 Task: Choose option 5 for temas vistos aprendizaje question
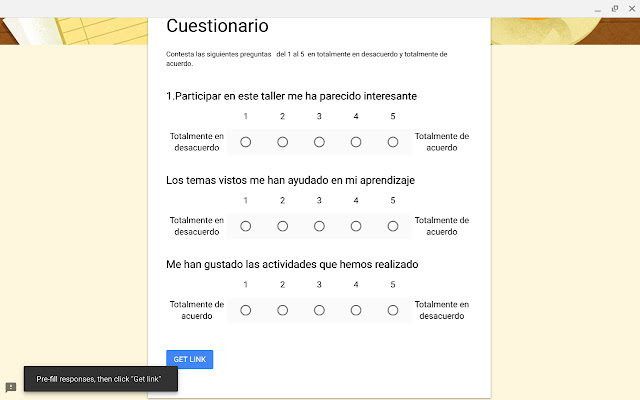tap(393, 226)
